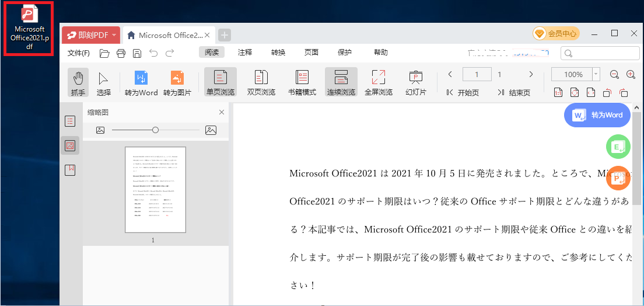Click the large thumbnail size icon

point(211,130)
